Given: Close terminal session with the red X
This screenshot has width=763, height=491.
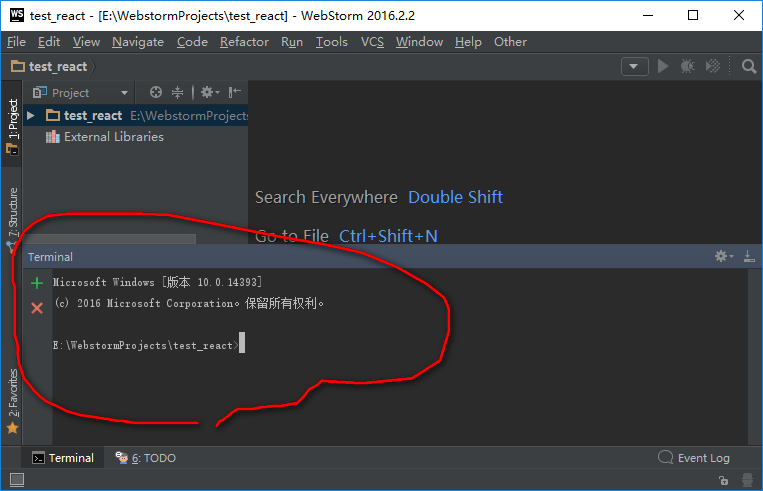Looking at the screenshot, I should (37, 308).
